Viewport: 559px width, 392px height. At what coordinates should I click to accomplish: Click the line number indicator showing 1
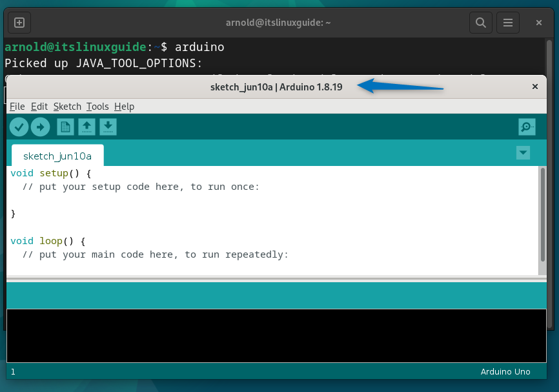13,371
